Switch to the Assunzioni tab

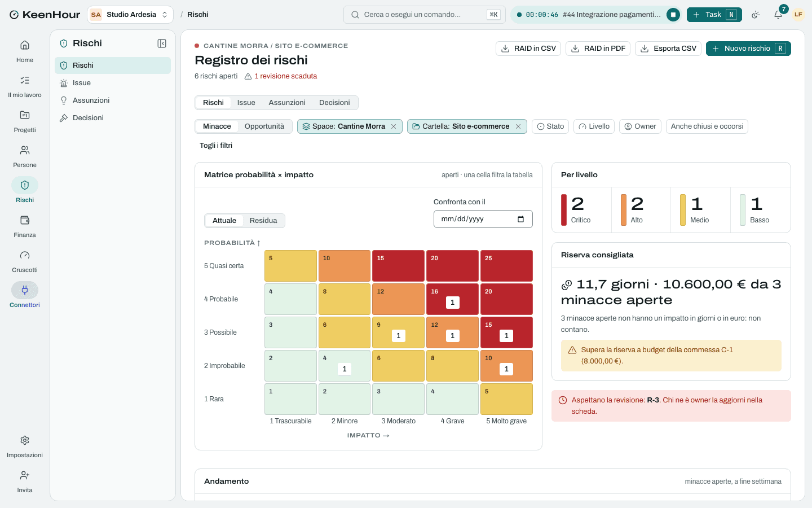(287, 103)
